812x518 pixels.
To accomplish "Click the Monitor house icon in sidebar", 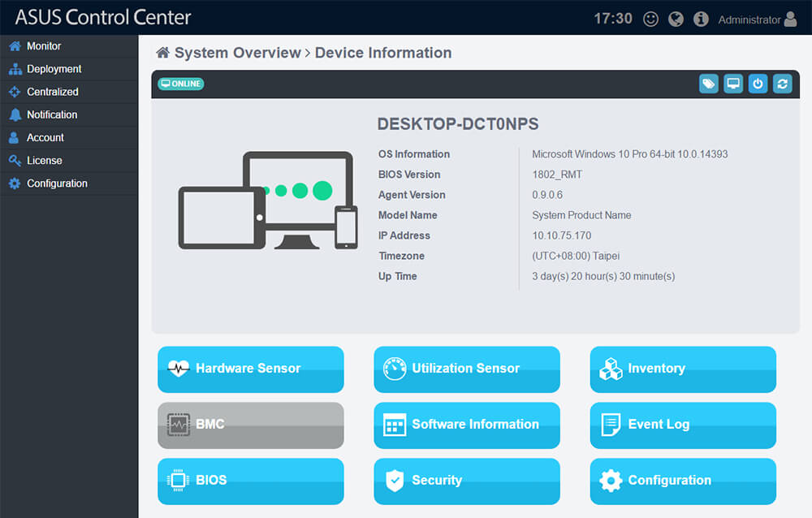I will (x=15, y=46).
